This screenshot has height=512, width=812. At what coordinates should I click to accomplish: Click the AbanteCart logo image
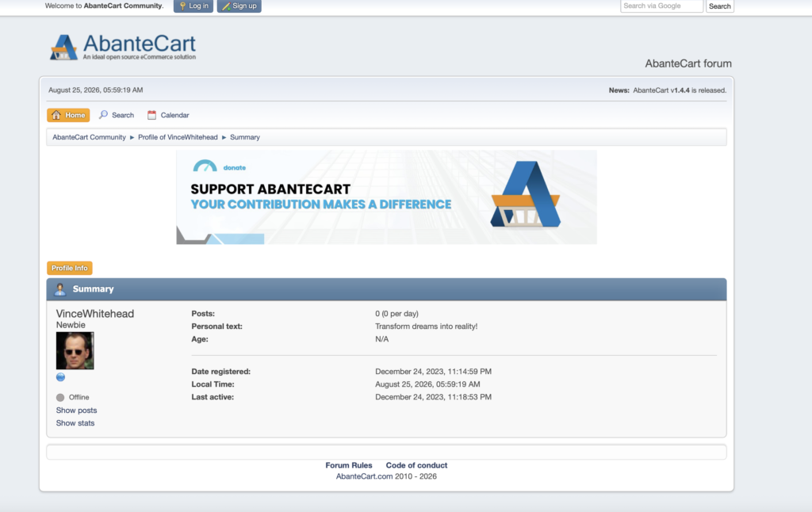coord(123,47)
